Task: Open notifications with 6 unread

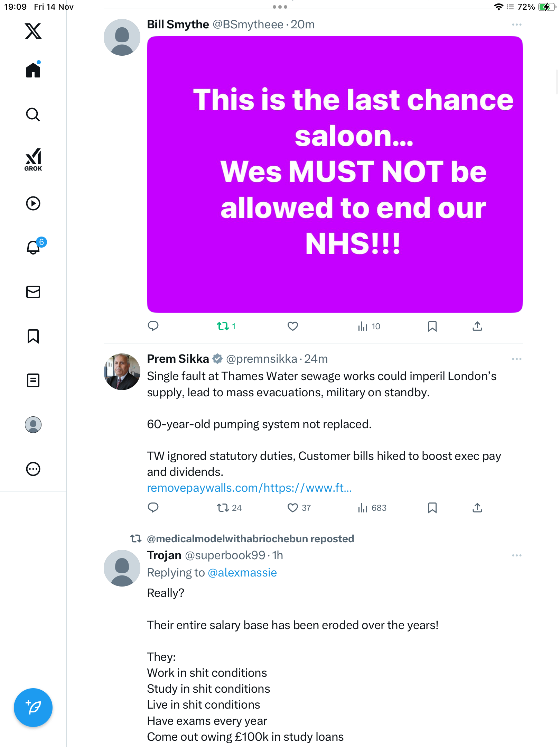Action: pyautogui.click(x=34, y=247)
